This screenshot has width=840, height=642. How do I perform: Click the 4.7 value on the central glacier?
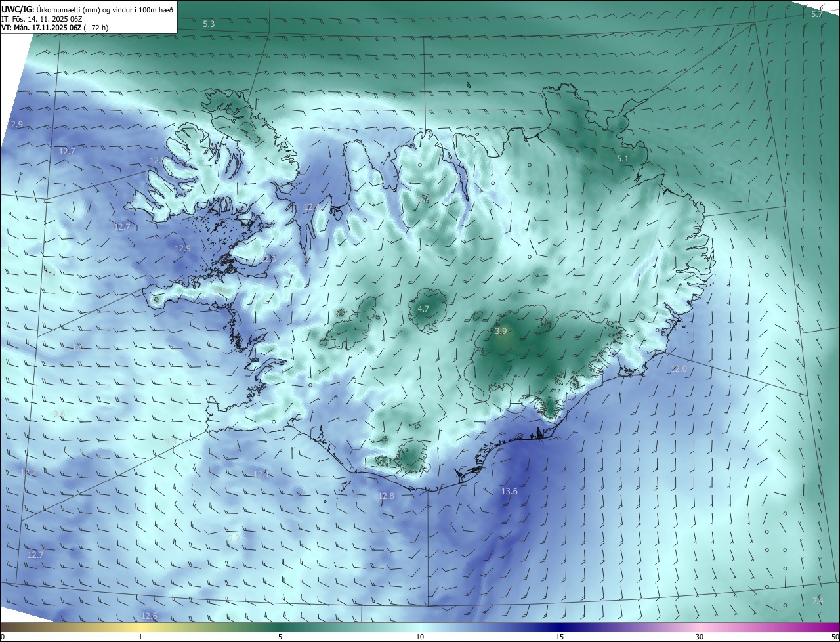[x=423, y=309]
